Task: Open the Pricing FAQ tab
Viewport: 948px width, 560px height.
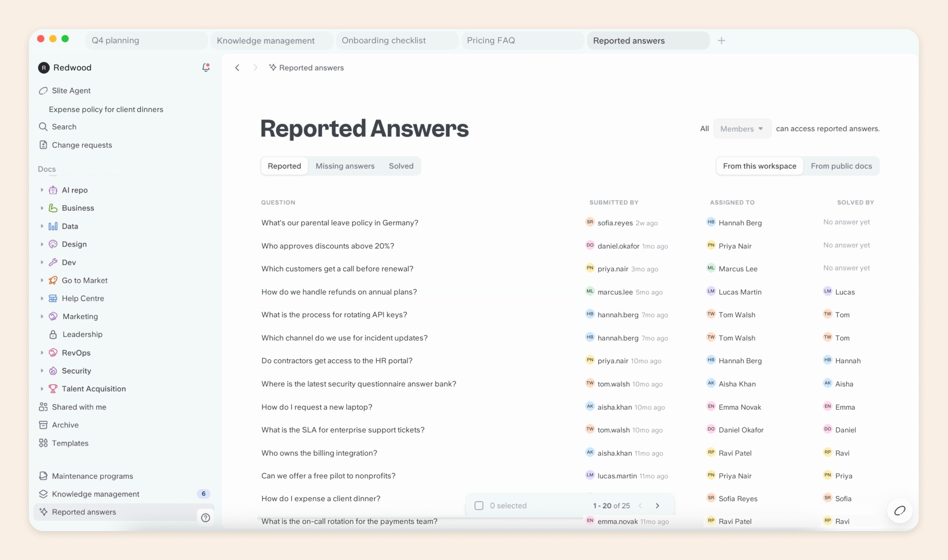Action: tap(523, 40)
